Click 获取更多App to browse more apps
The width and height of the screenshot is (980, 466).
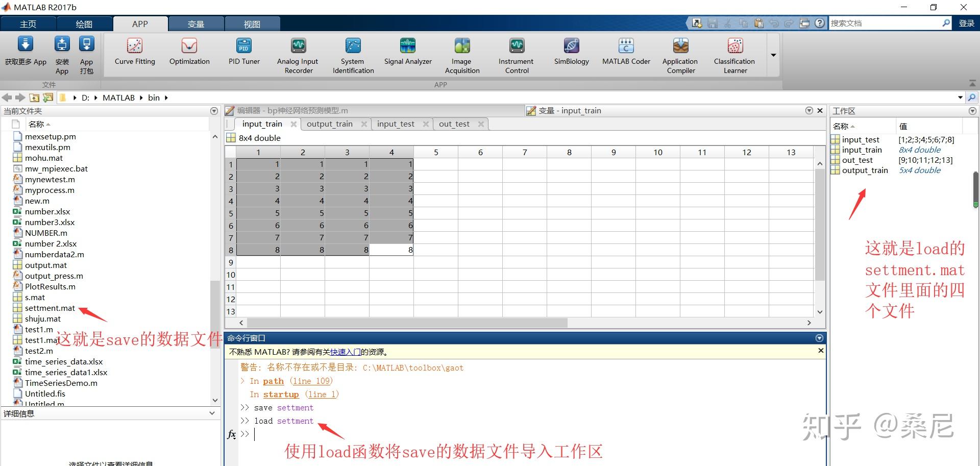25,53
